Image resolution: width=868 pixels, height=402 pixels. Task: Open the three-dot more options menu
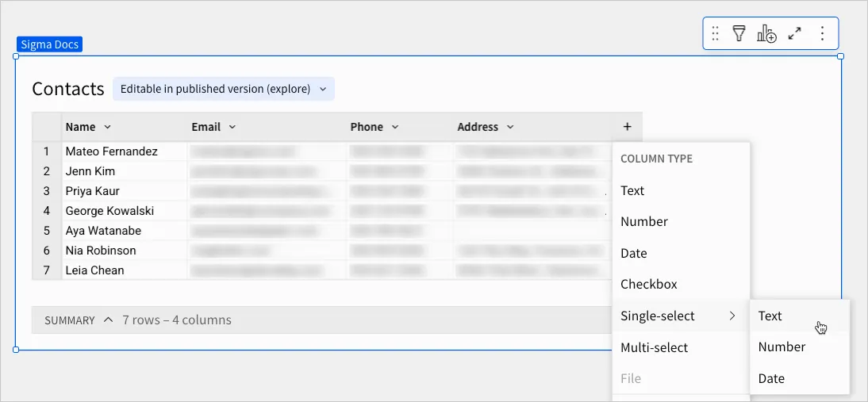(822, 33)
